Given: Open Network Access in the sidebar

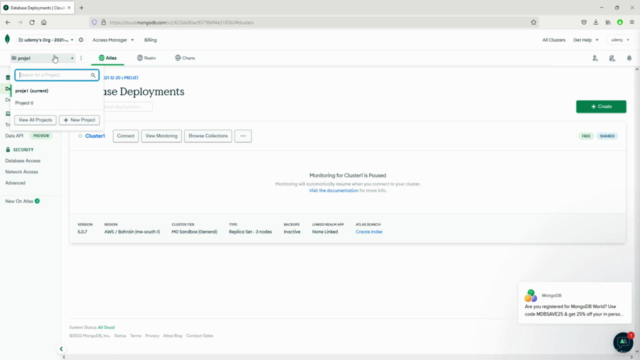Looking at the screenshot, I should [22, 172].
